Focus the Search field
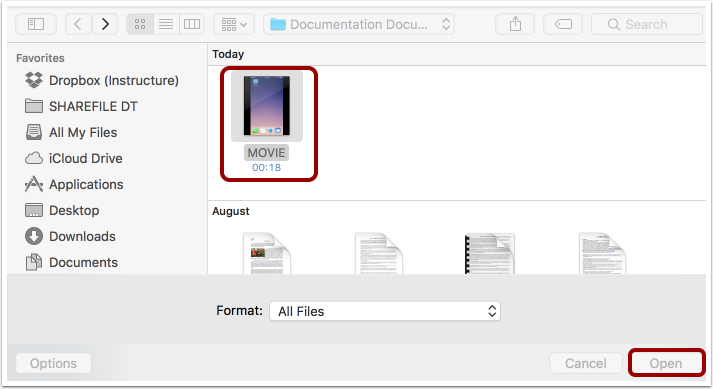This screenshot has width=713, height=389. click(647, 24)
